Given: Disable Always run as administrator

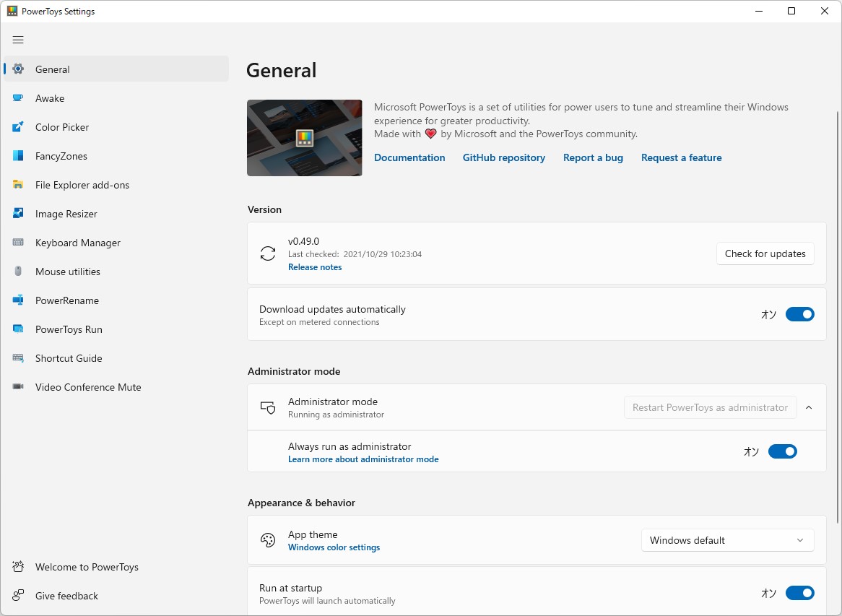Looking at the screenshot, I should [783, 451].
